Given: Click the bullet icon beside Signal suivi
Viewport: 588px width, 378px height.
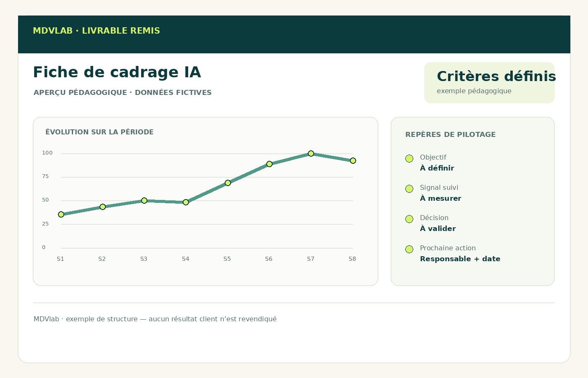Looking at the screenshot, I should [409, 189].
